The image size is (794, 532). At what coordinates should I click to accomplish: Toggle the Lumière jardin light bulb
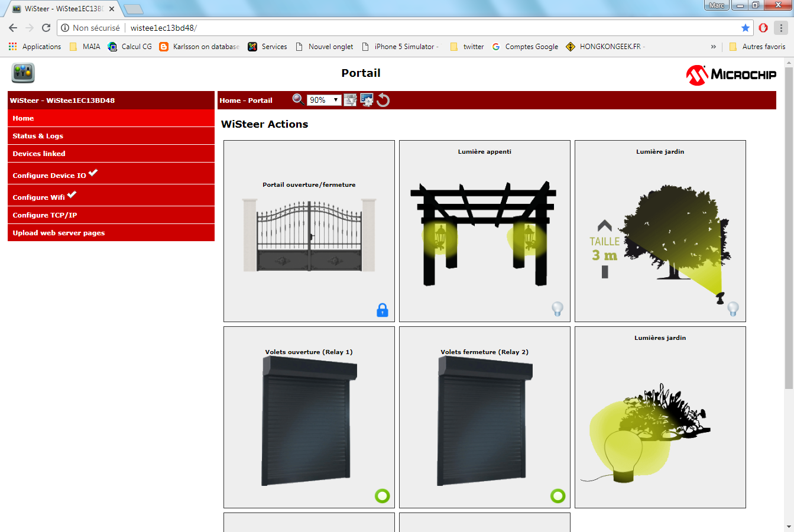733,309
